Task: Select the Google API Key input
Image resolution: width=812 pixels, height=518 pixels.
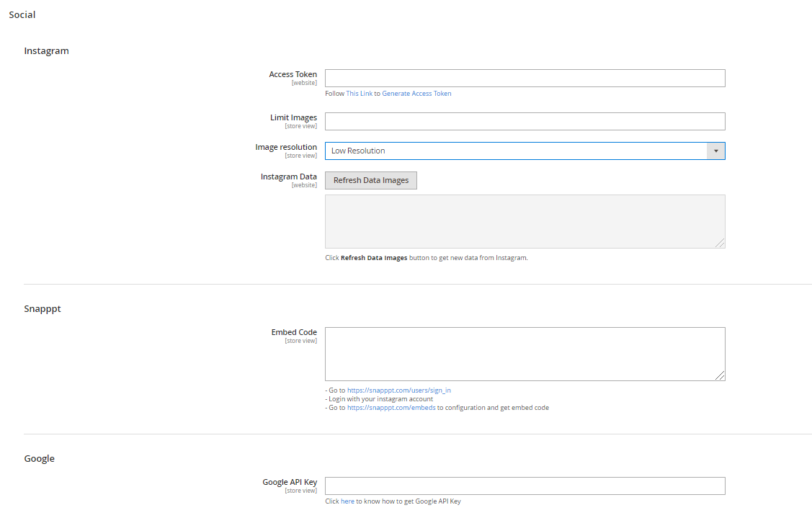Action: [525, 486]
